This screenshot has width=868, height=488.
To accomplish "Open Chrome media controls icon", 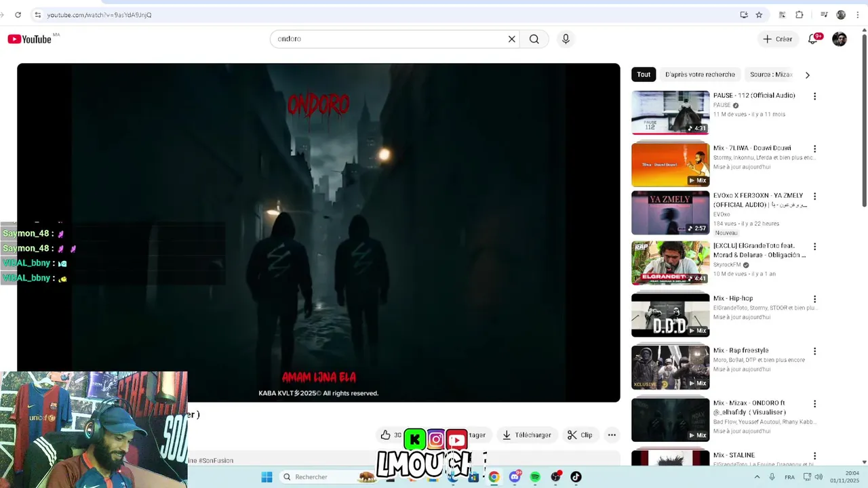I will point(824,15).
